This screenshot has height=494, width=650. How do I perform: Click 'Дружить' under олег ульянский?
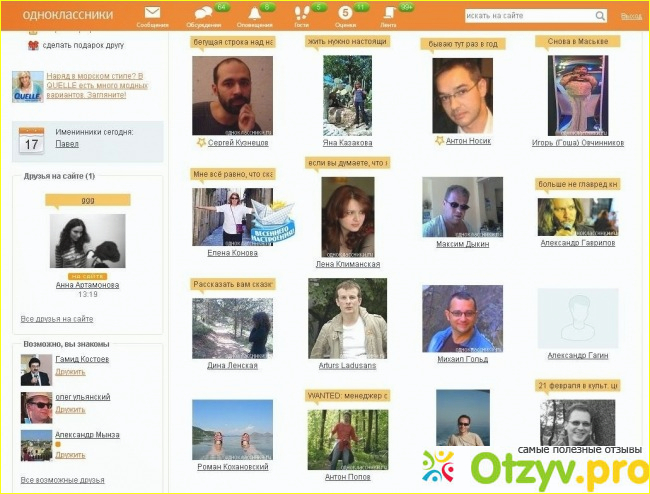tap(70, 409)
